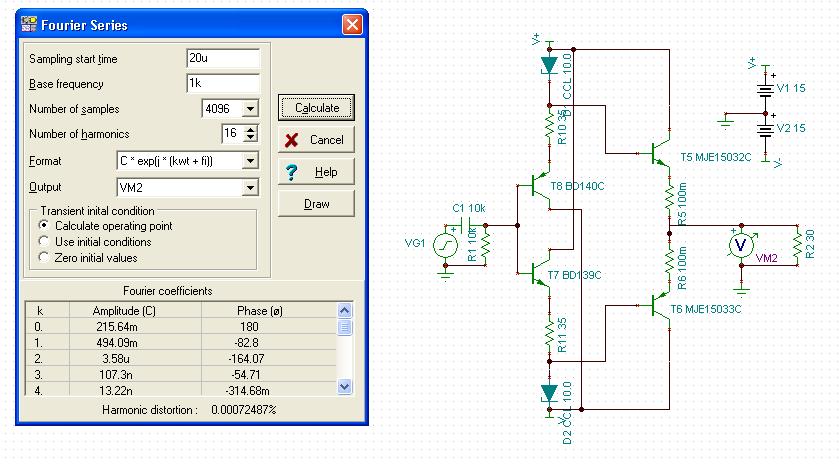This screenshot has height=464, width=839.
Task: Select the V2 15 battery symbol
Action: (x=766, y=130)
